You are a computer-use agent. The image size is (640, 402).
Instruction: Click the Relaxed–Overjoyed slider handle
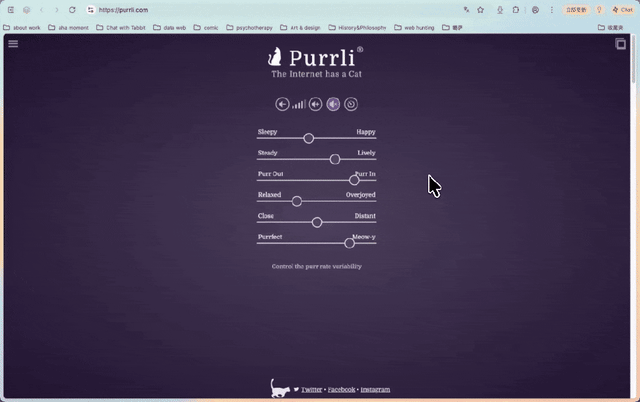[297, 201]
